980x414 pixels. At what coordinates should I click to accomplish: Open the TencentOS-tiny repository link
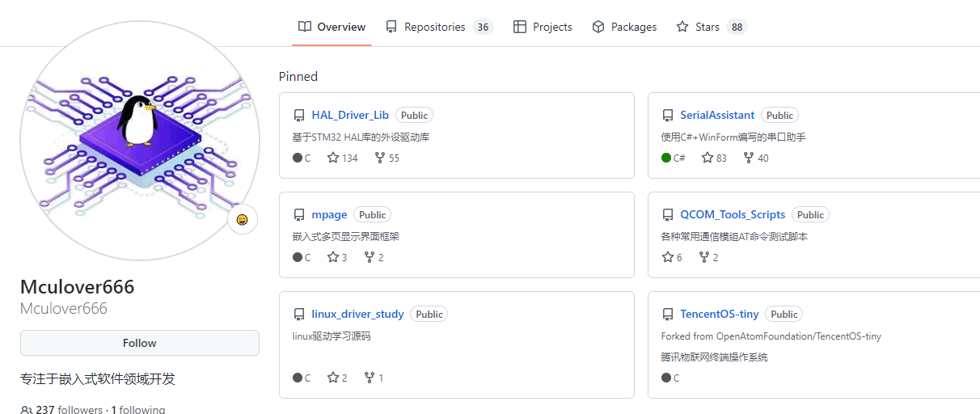coord(720,314)
